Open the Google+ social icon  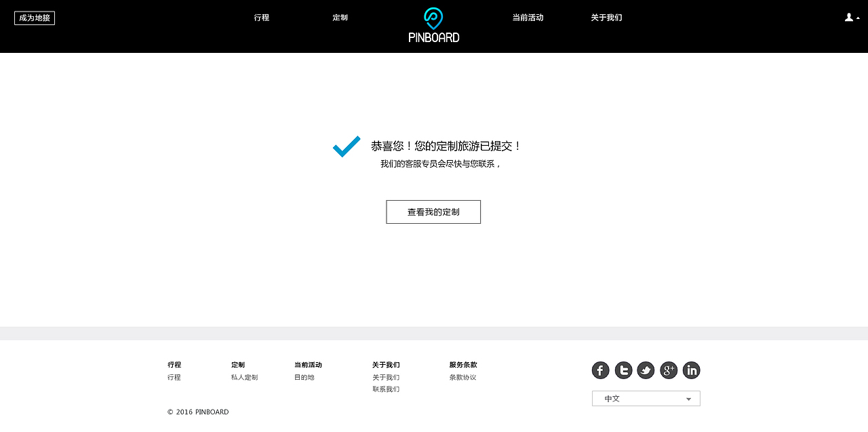point(669,370)
